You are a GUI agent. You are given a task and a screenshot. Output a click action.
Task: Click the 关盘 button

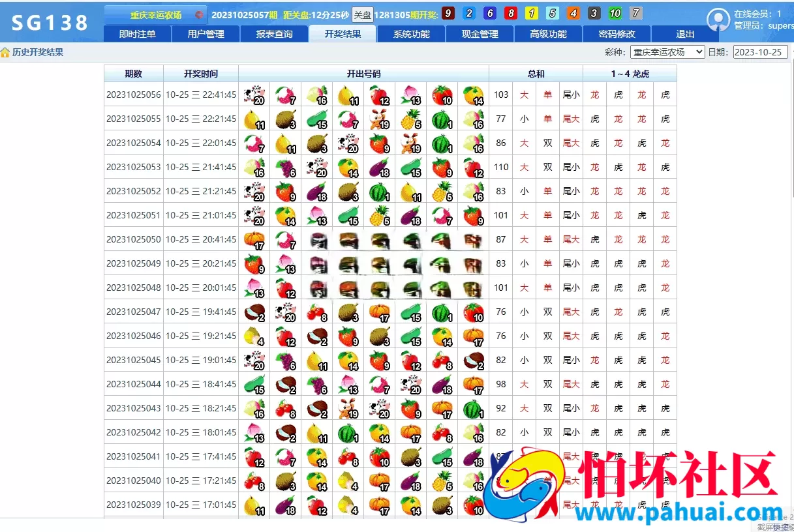point(362,15)
